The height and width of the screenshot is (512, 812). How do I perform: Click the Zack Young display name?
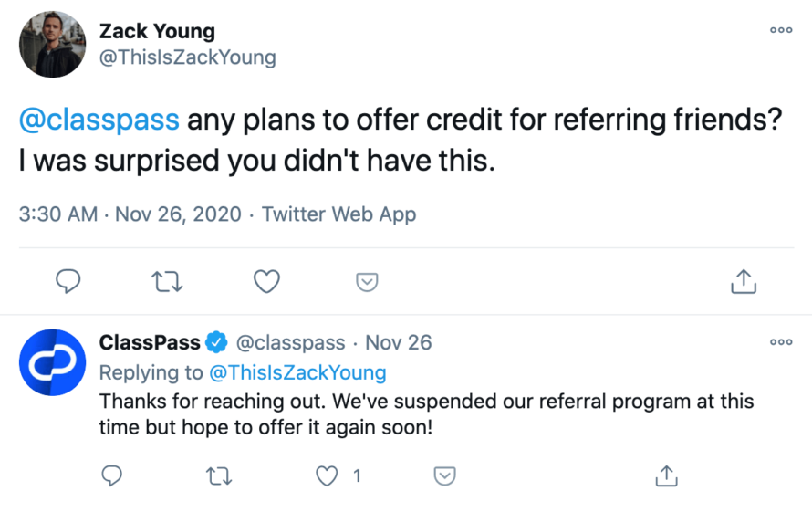click(x=157, y=31)
